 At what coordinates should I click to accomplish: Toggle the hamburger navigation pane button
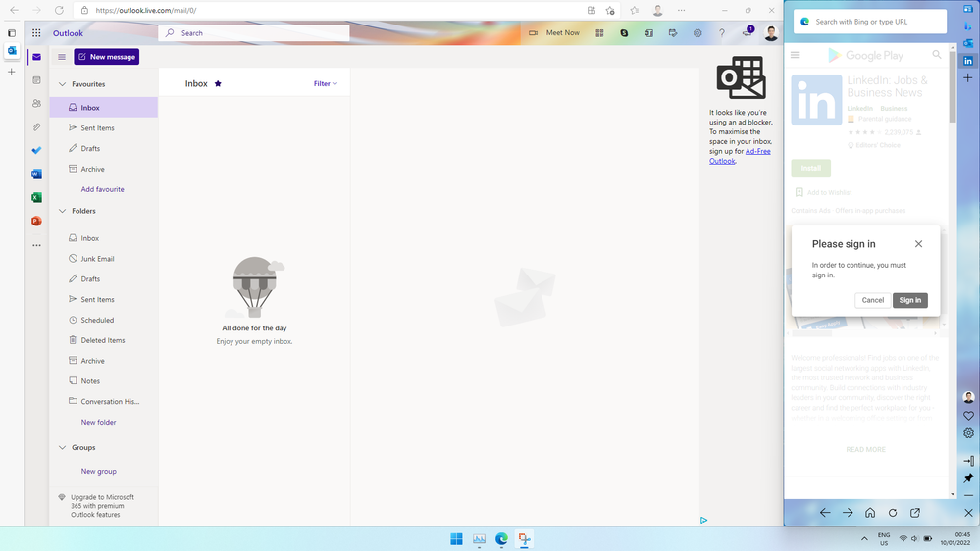pyautogui.click(x=62, y=57)
